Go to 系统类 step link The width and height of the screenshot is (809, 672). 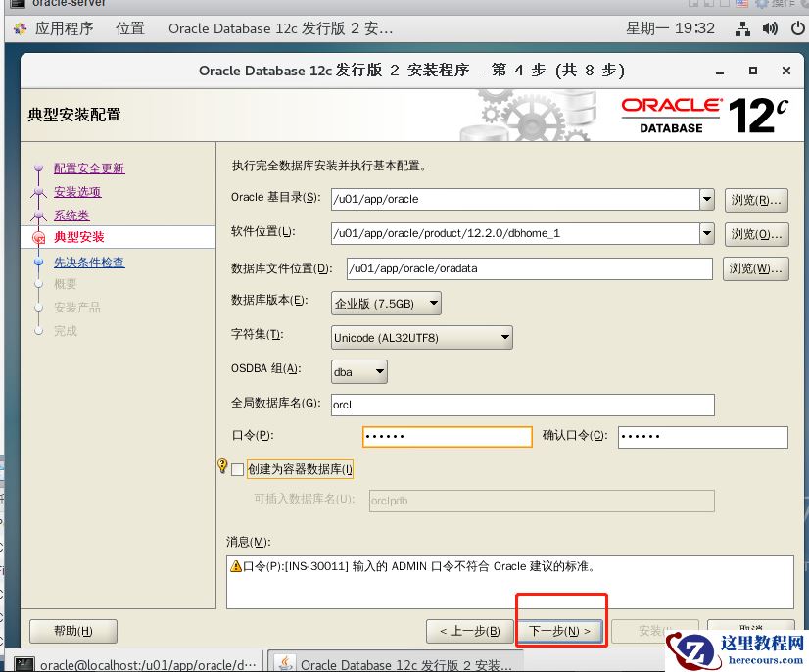pyautogui.click(x=71, y=216)
